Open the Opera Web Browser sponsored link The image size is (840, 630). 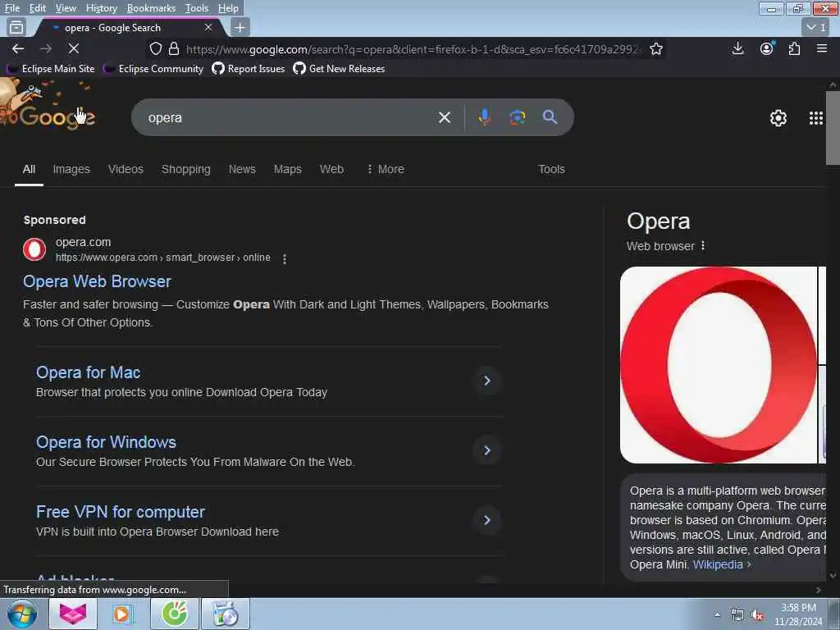point(97,281)
